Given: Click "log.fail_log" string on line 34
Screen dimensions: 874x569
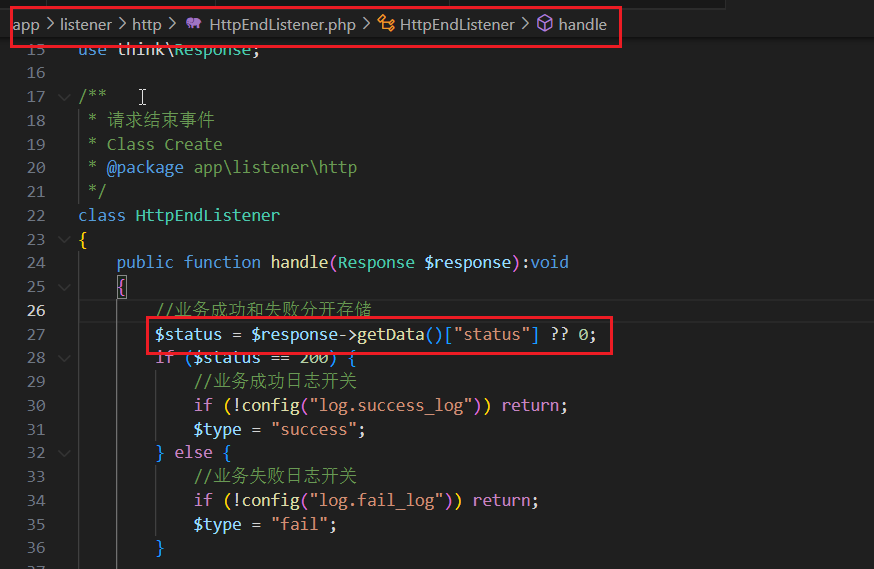Looking at the screenshot, I should [x=376, y=500].
